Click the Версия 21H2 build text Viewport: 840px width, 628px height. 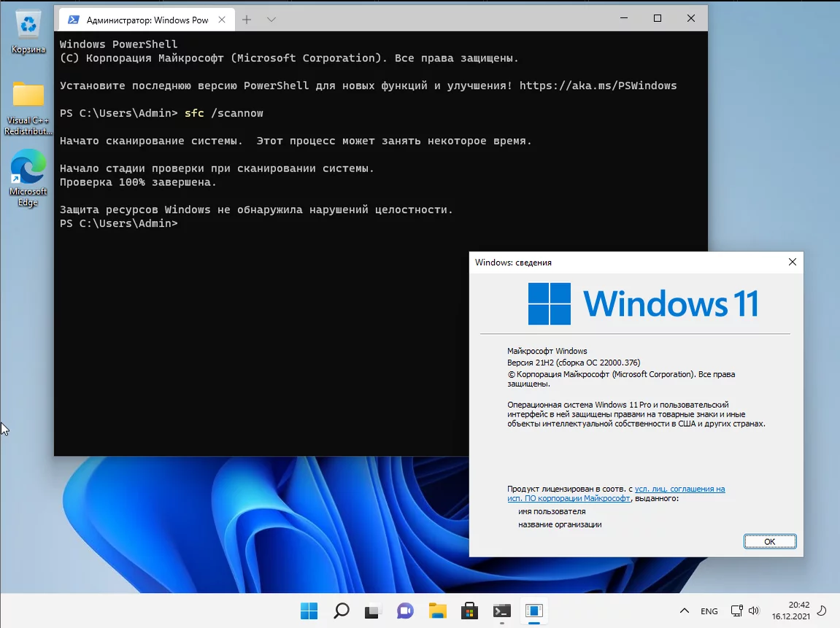click(574, 363)
